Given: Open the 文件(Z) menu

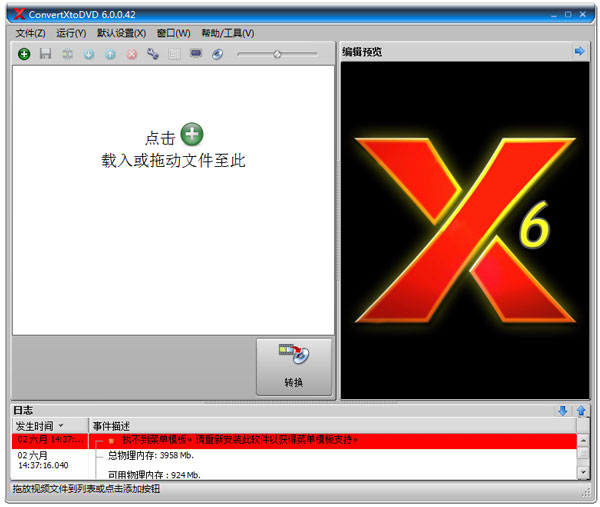Looking at the screenshot, I should click(30, 33).
